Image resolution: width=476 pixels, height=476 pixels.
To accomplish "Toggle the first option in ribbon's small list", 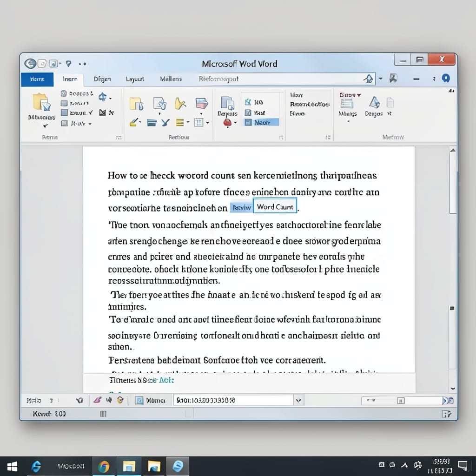I will (77, 93).
